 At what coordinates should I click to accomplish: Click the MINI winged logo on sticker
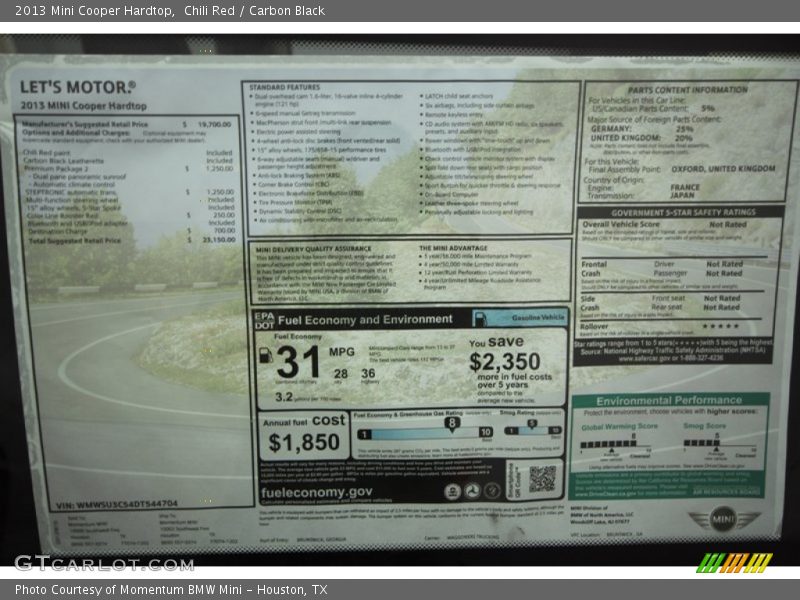[724, 519]
